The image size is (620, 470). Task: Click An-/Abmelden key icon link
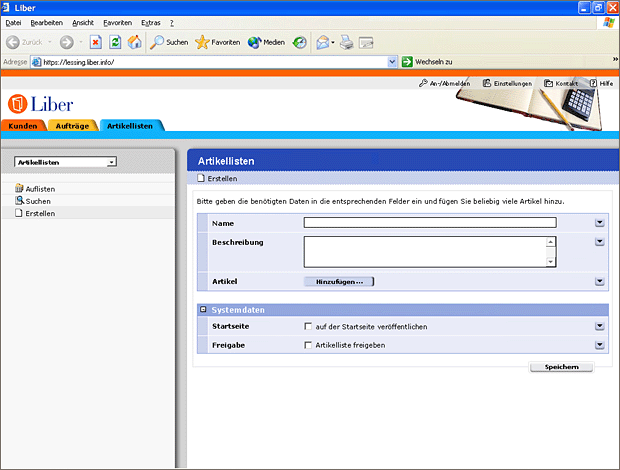tap(444, 83)
